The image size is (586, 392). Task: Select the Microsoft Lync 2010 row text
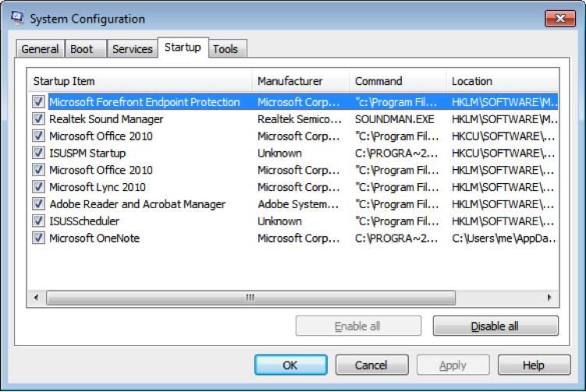coord(98,187)
